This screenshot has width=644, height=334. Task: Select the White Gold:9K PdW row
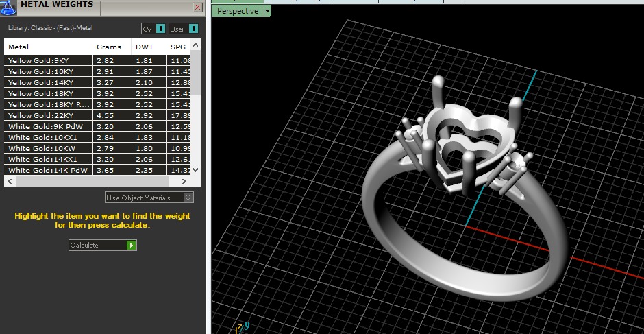click(97, 126)
